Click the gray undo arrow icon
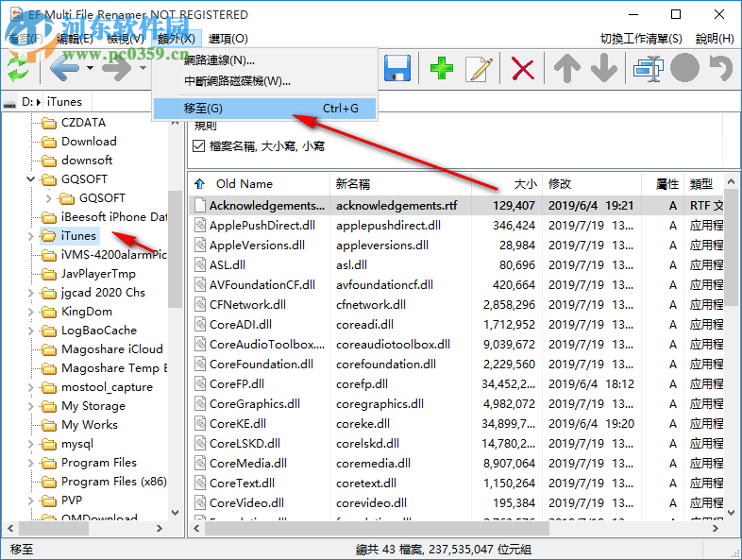 [x=720, y=68]
